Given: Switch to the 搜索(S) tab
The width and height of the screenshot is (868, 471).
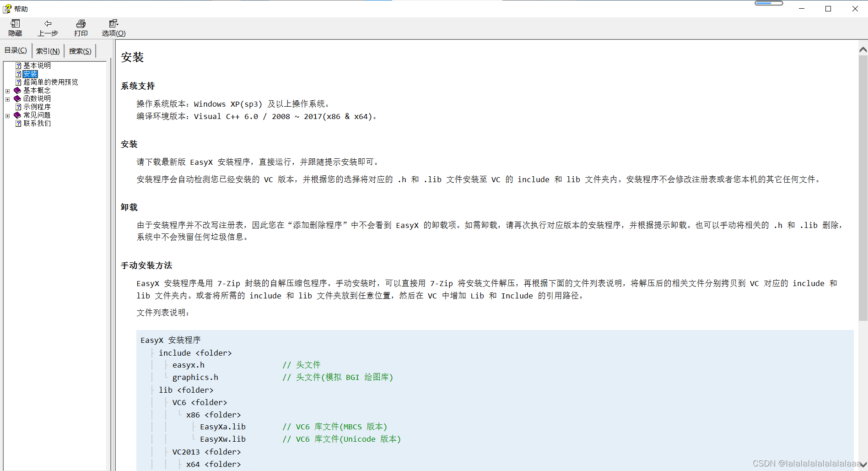Looking at the screenshot, I should 80,51.
